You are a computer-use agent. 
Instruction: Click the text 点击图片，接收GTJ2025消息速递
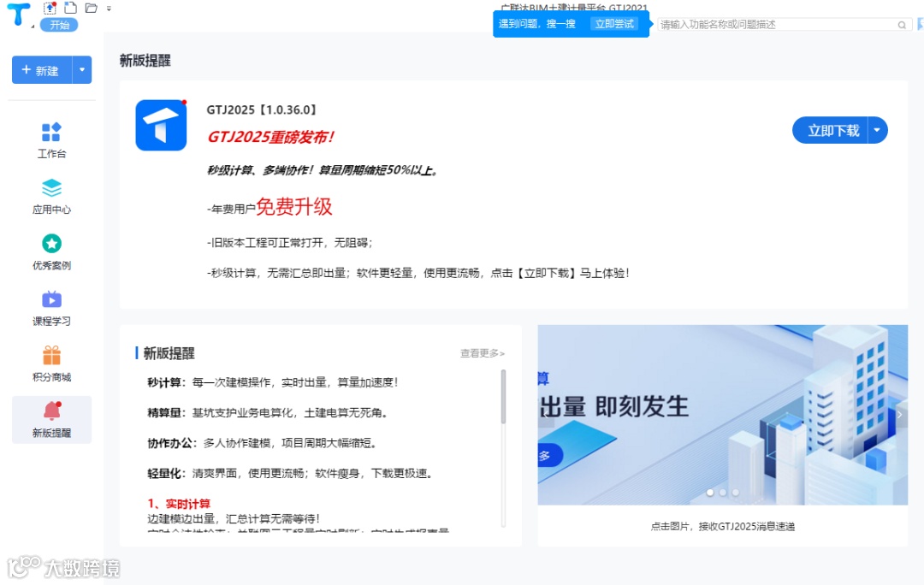pos(722,526)
